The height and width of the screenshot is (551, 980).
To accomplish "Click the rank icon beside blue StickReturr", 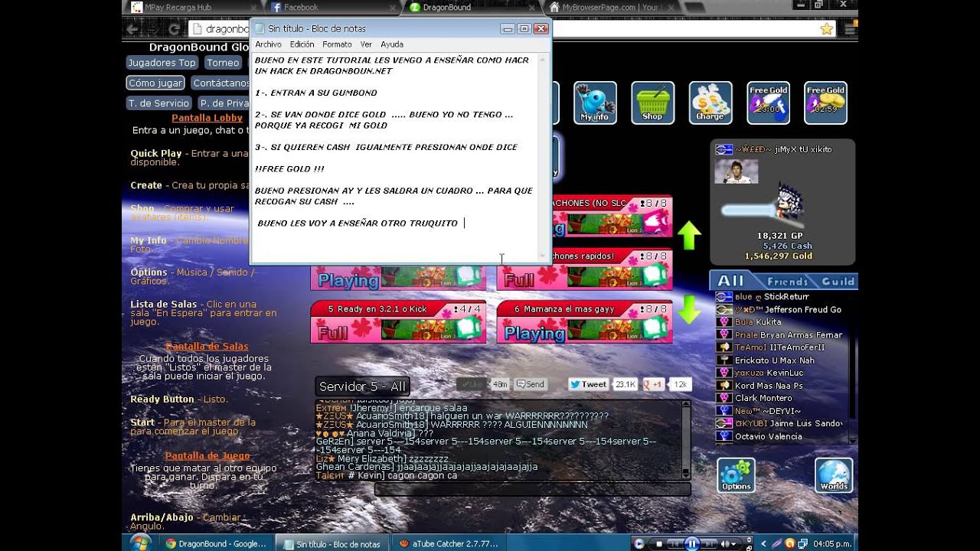I will tap(724, 297).
